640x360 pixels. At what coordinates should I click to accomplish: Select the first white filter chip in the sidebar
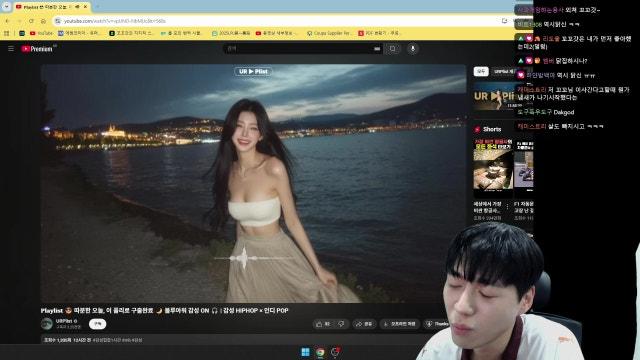pos(481,71)
